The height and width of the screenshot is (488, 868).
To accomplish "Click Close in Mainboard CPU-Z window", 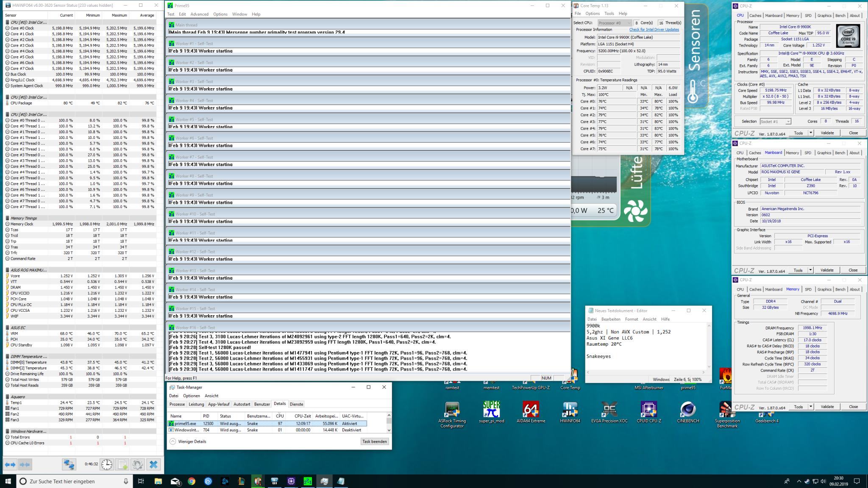I will click(853, 270).
